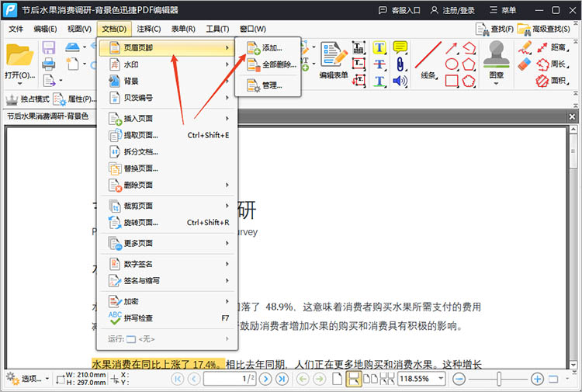Go to the first page
Viewport: 582px width, 392px height.
(178, 379)
